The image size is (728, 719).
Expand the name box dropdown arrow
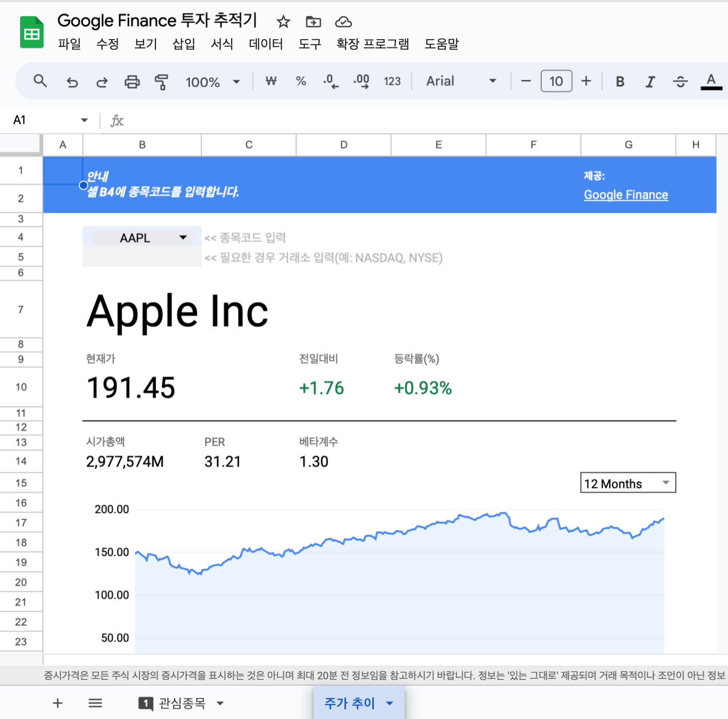pos(84,120)
